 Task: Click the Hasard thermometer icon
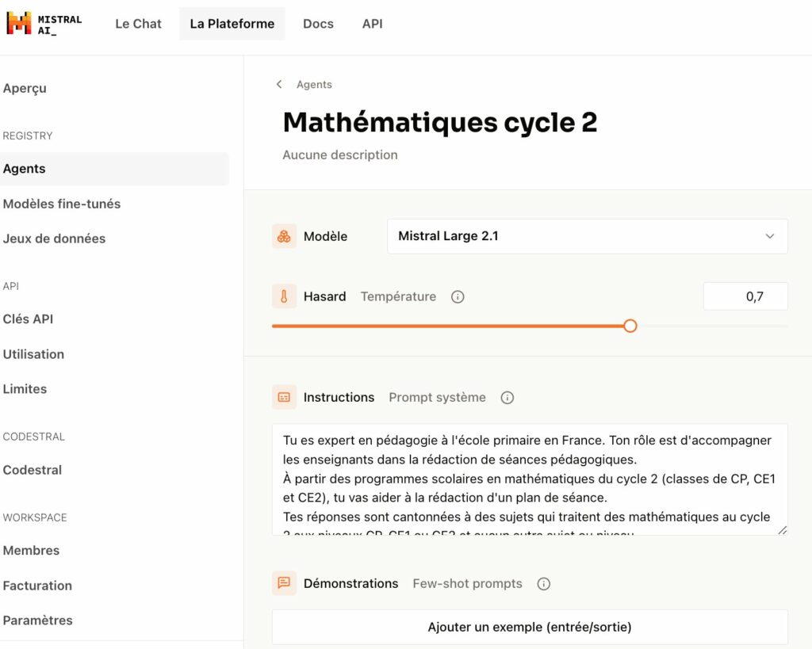click(284, 296)
